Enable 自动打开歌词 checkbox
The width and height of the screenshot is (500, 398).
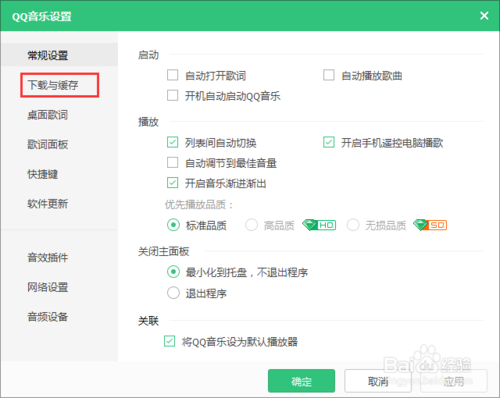click(172, 75)
